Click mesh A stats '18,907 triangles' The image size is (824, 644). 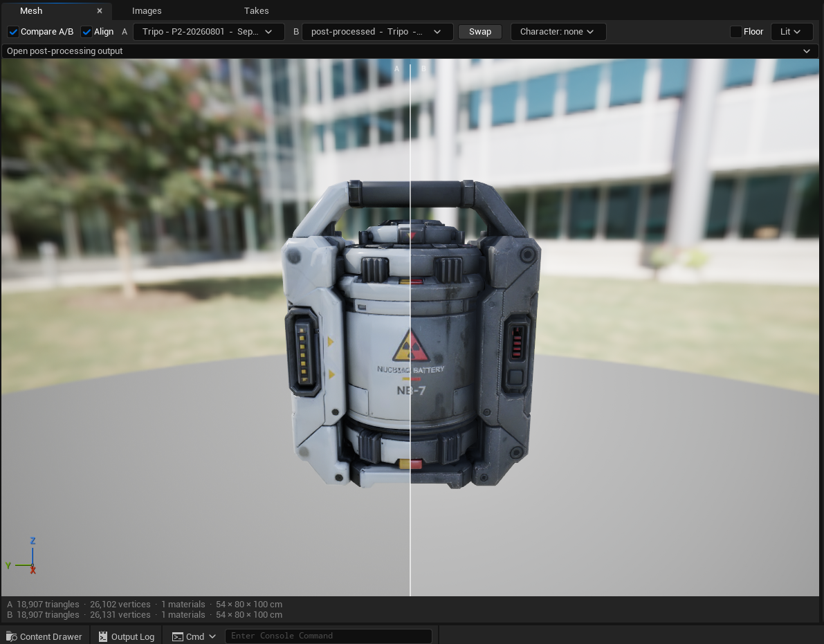coord(48,604)
